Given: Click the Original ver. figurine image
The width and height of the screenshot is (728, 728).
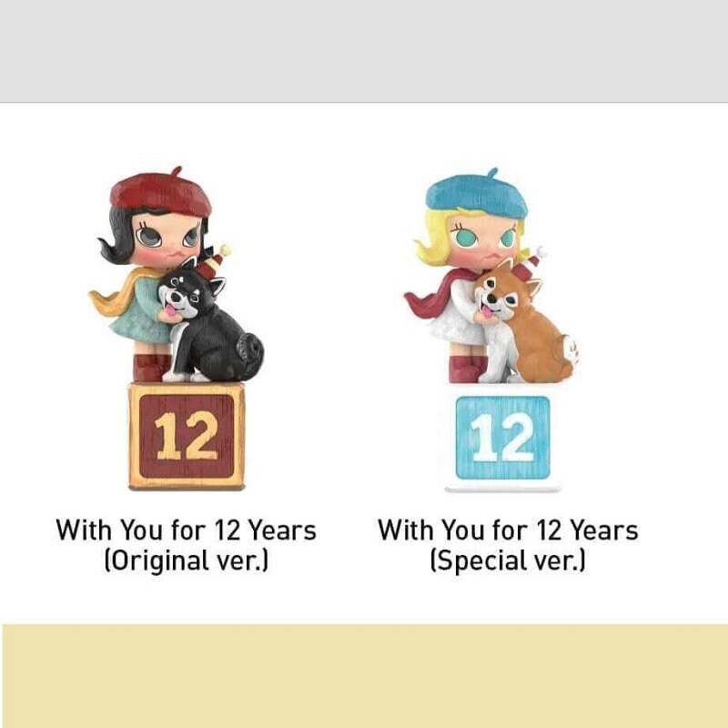Looking at the screenshot, I should pyautogui.click(x=177, y=328).
